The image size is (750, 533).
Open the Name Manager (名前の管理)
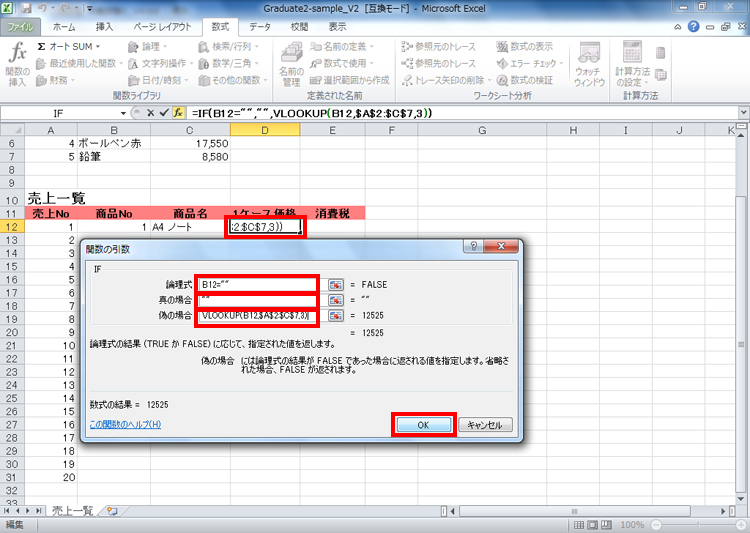291,64
